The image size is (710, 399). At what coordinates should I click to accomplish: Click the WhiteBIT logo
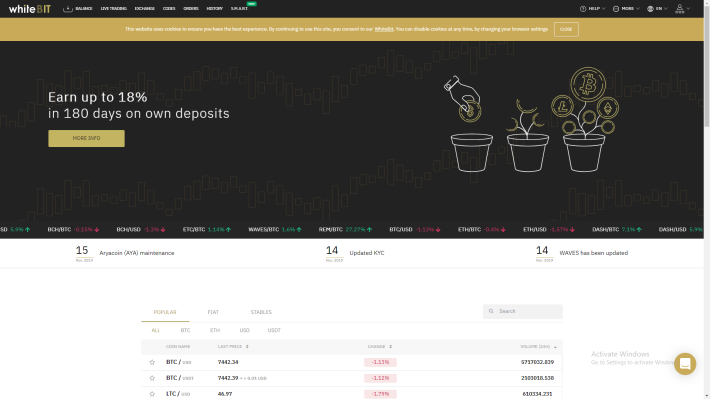(x=29, y=9)
